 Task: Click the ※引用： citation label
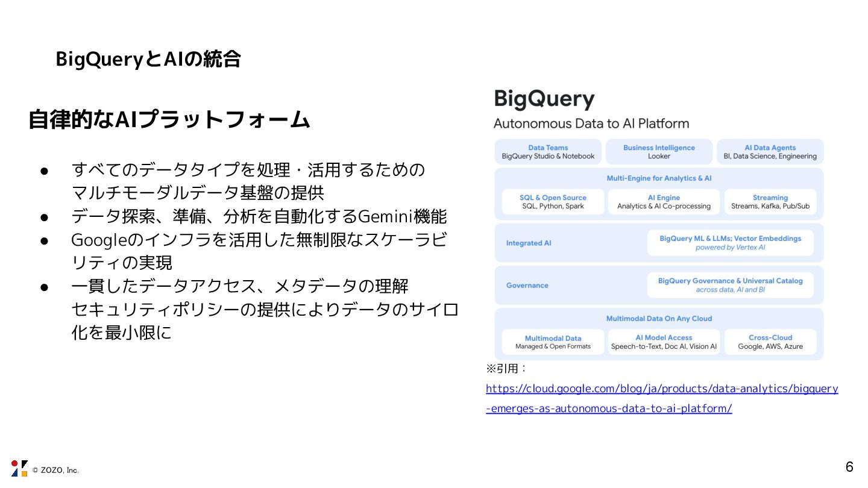[x=507, y=368]
